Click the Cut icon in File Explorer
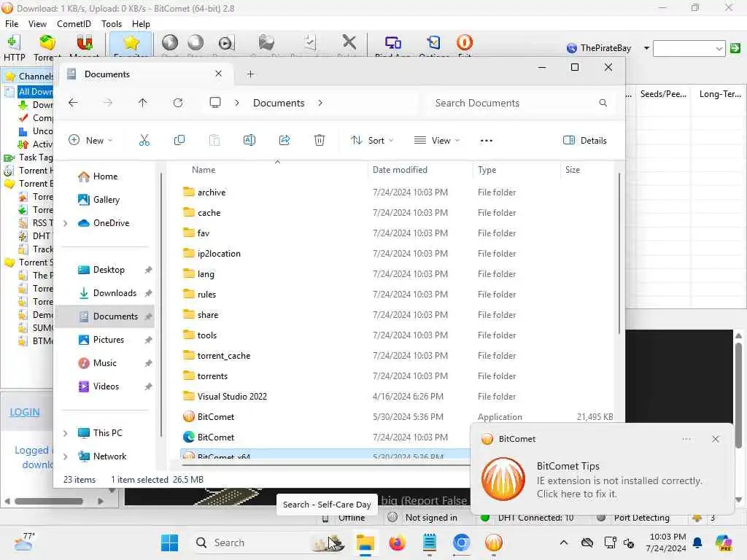The width and height of the screenshot is (747, 560). 144,140
